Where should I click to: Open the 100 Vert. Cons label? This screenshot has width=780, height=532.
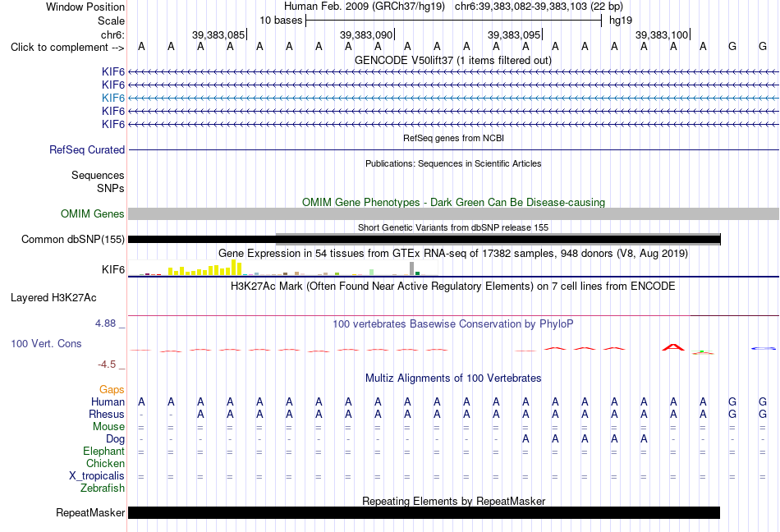coord(46,343)
